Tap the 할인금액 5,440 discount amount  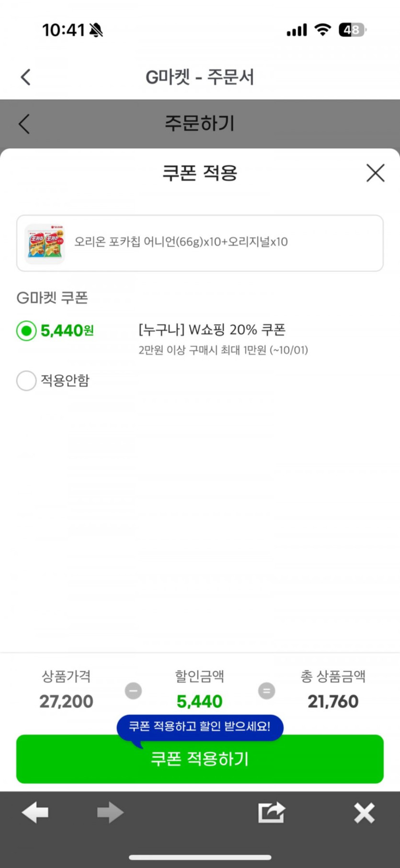point(199,702)
